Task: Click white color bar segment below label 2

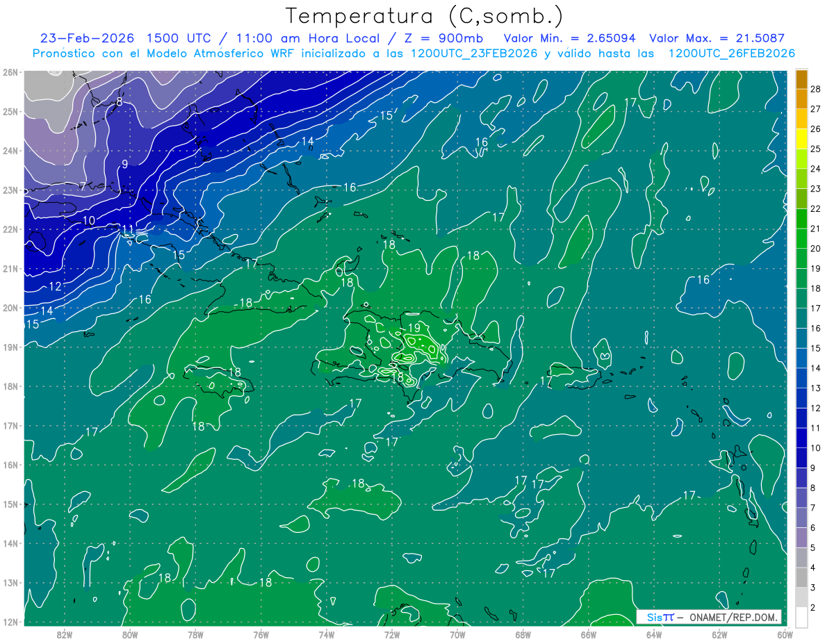Action: click(x=801, y=617)
